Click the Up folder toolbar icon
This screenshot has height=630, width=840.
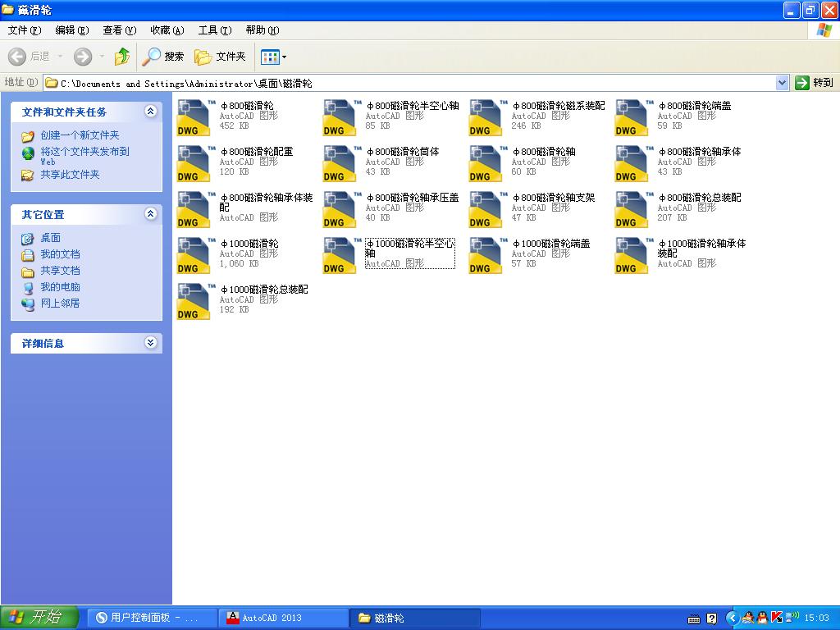[x=122, y=57]
